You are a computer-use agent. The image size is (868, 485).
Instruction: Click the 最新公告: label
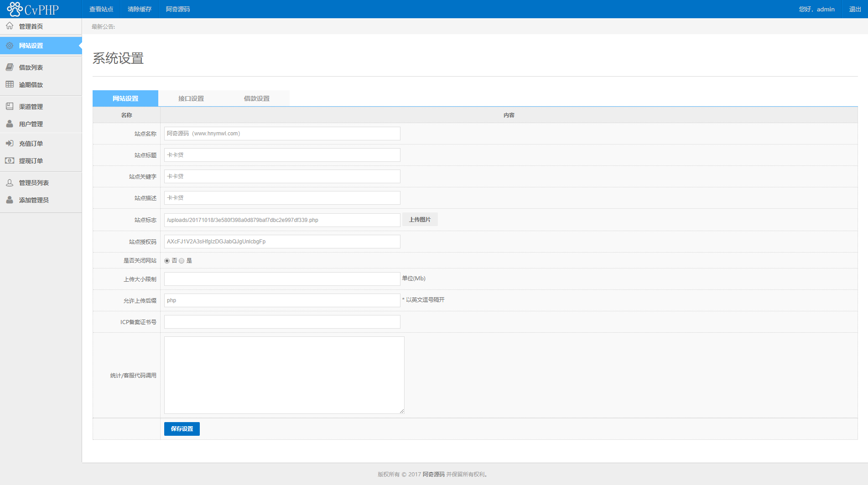click(x=104, y=27)
